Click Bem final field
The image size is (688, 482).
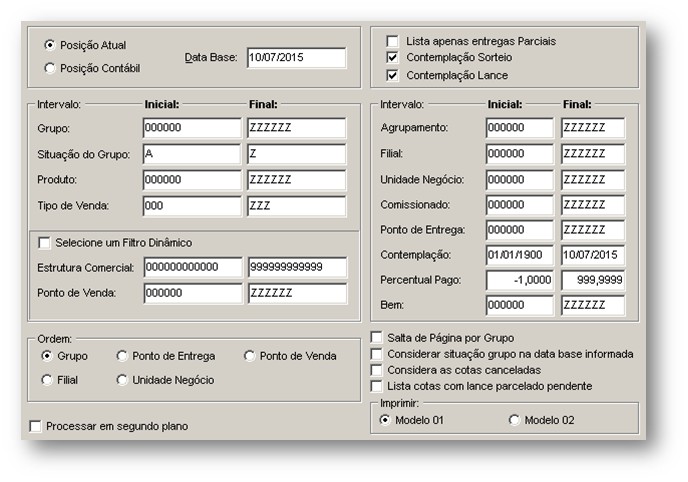[x=593, y=305]
